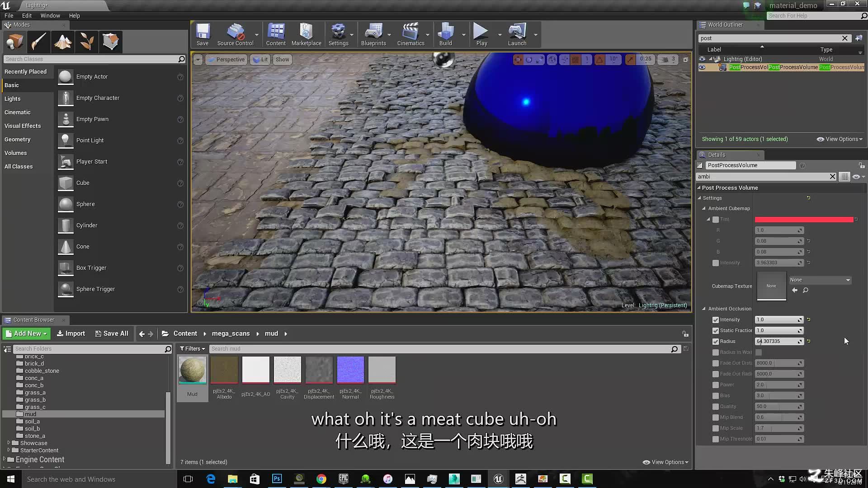Open the Source Control toolbar icon
Screen dimensions: 868x488
pos(235,34)
